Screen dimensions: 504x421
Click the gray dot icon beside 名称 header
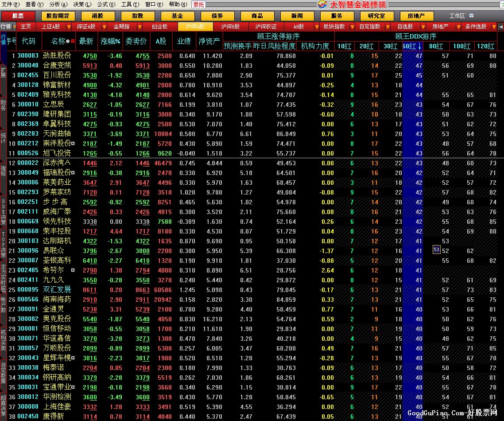pyautogui.click(x=67, y=41)
